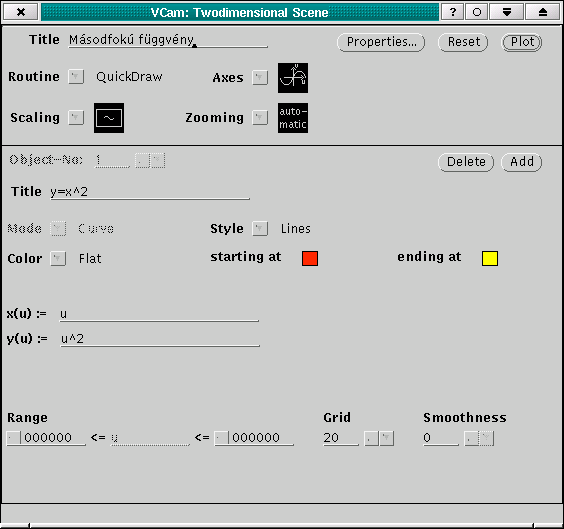The image size is (564, 529).
Task: Click the Scaling mode icon
Action: [x=109, y=118]
